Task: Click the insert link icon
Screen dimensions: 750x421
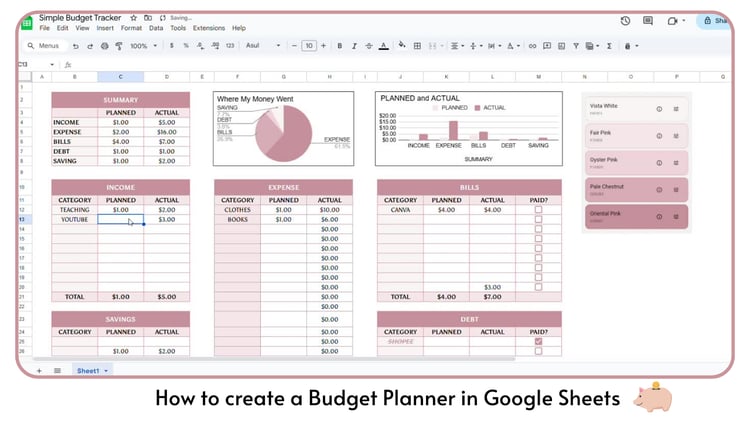Action: coord(532,46)
